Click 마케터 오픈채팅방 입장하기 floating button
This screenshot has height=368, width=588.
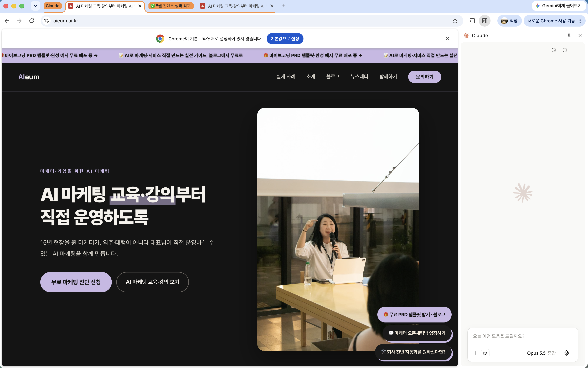point(417,333)
